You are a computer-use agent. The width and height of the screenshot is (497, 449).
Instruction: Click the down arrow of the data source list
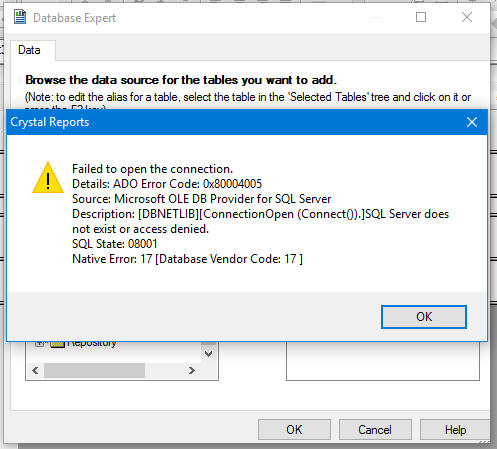tap(209, 354)
